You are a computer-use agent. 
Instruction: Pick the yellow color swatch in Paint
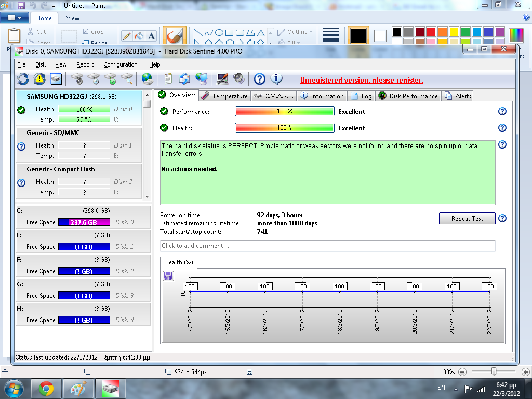[x=454, y=32]
